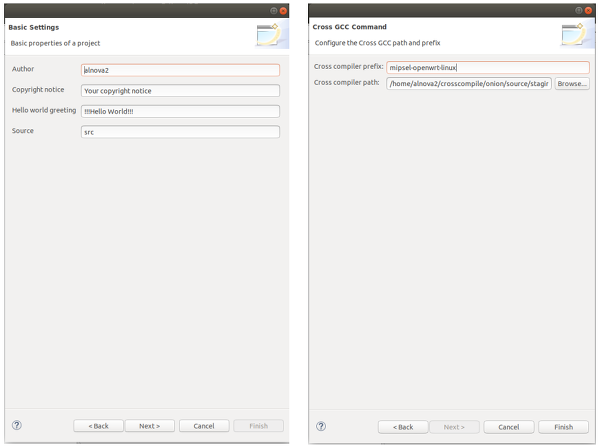600x448 pixels.
Task: Click wizard banner icon in Cross GCC Command
Action: coord(577,35)
